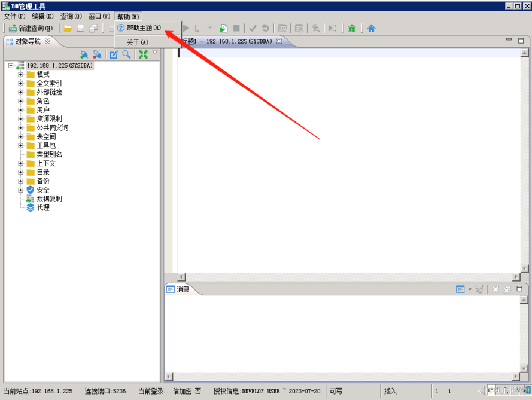Screen dimensions: 532x400
Task: Click the message console display icon
Action: [x=460, y=289]
